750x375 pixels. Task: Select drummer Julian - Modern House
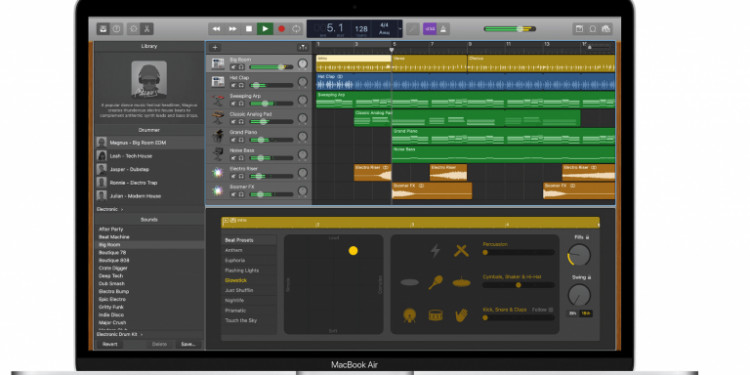tap(149, 196)
